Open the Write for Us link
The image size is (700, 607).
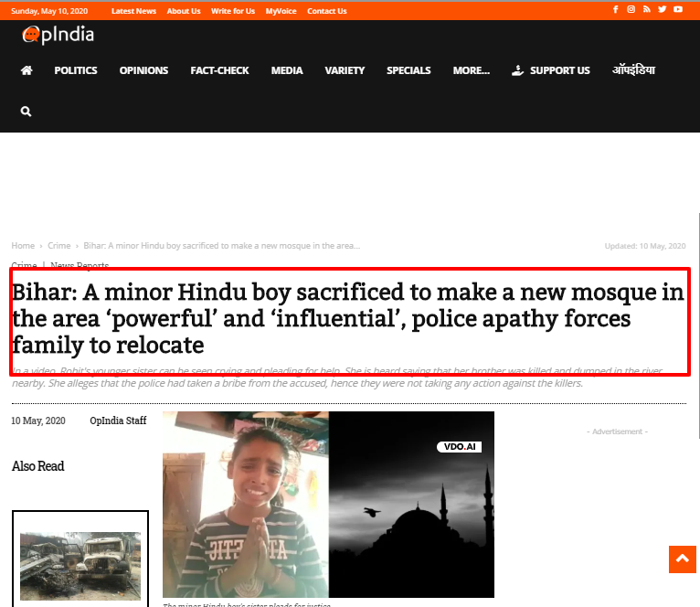tap(233, 11)
